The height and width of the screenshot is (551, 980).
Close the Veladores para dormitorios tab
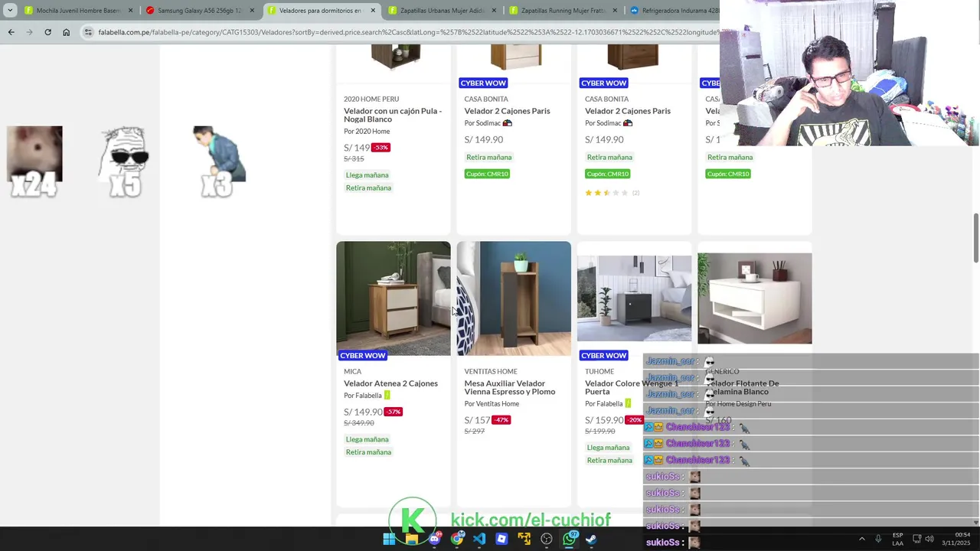[x=374, y=11]
